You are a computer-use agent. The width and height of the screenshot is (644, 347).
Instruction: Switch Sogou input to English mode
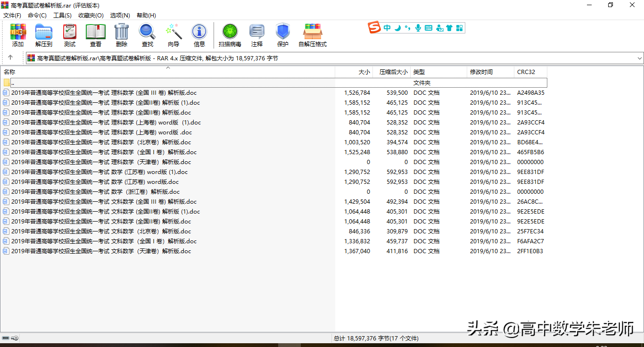387,27
